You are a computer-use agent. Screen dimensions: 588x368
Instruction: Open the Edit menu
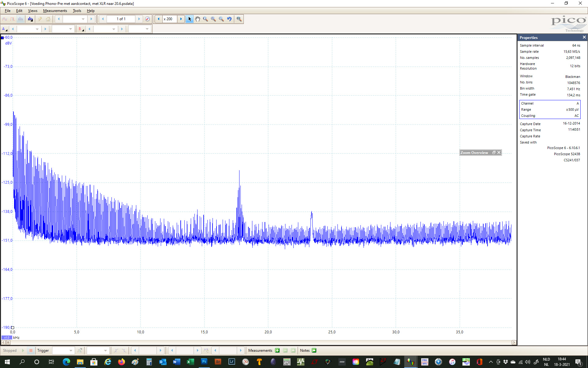(19, 11)
